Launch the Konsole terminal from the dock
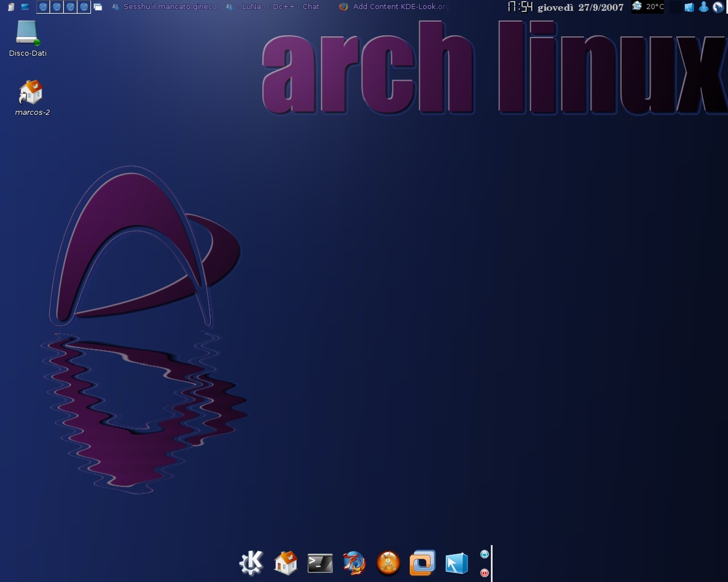Screen dimensions: 728x582 [320, 563]
